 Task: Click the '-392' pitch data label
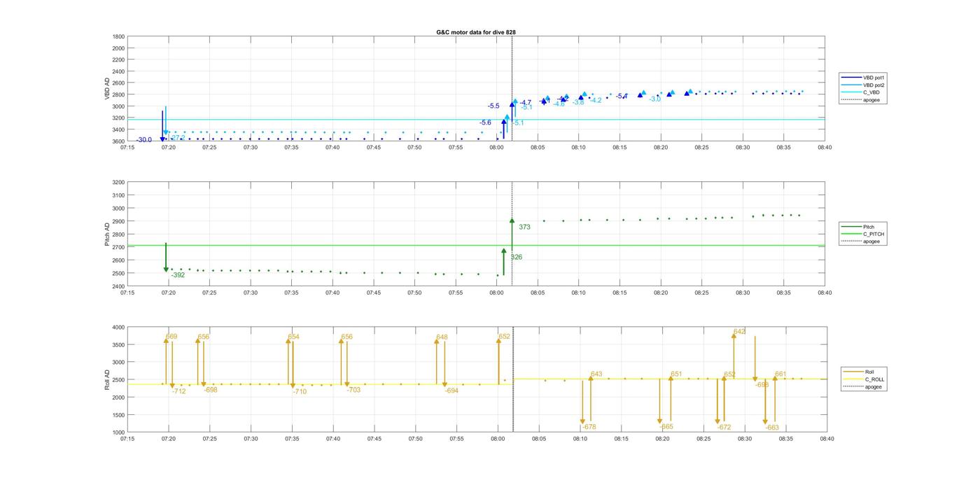click(x=178, y=275)
